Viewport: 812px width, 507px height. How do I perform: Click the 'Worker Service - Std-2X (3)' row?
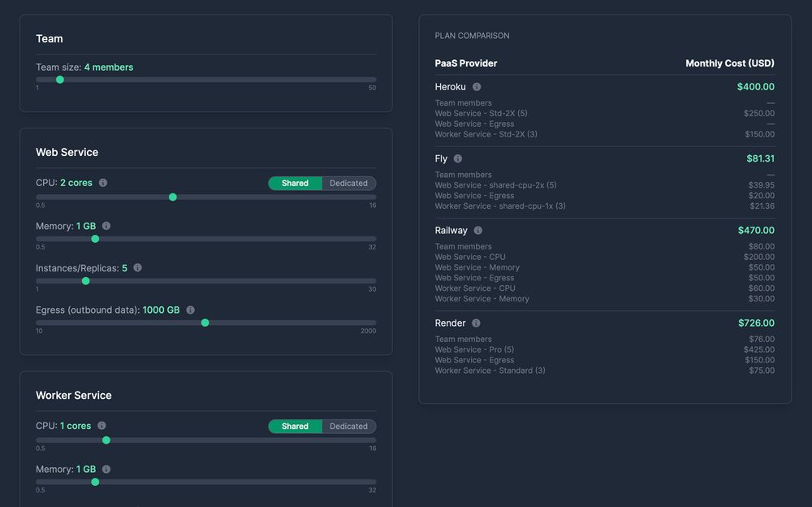click(605, 134)
